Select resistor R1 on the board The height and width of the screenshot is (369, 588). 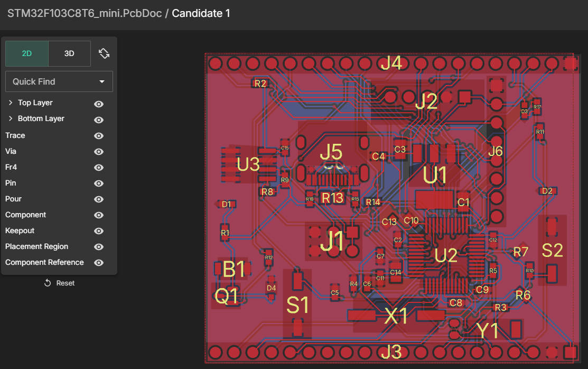click(225, 233)
